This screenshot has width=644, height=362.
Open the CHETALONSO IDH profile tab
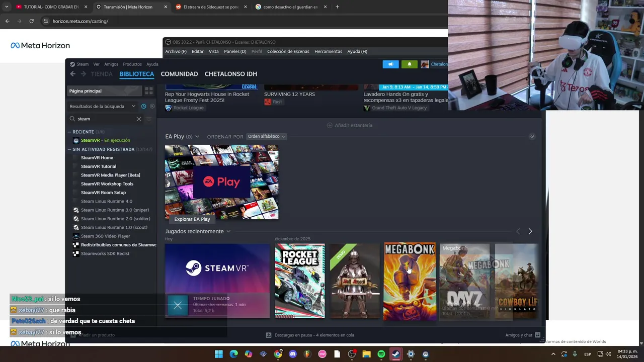[x=231, y=74]
